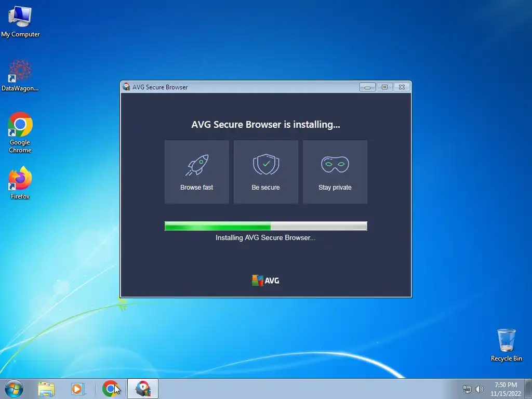Click the Stay private label
Viewport: 532px width, 399px height.
335,187
